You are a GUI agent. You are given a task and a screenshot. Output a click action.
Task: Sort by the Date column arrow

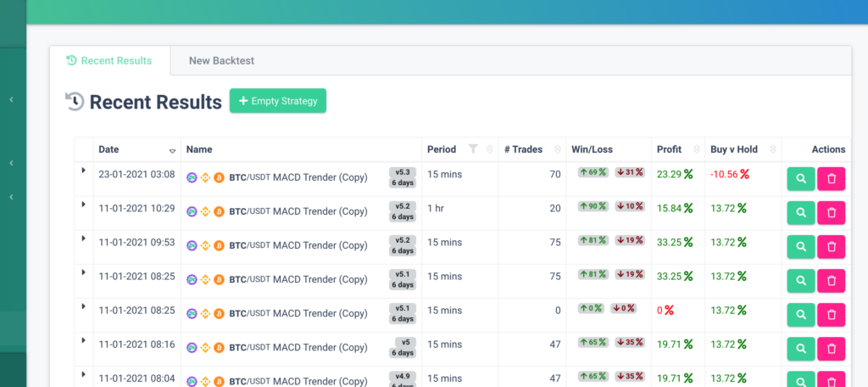click(x=172, y=150)
